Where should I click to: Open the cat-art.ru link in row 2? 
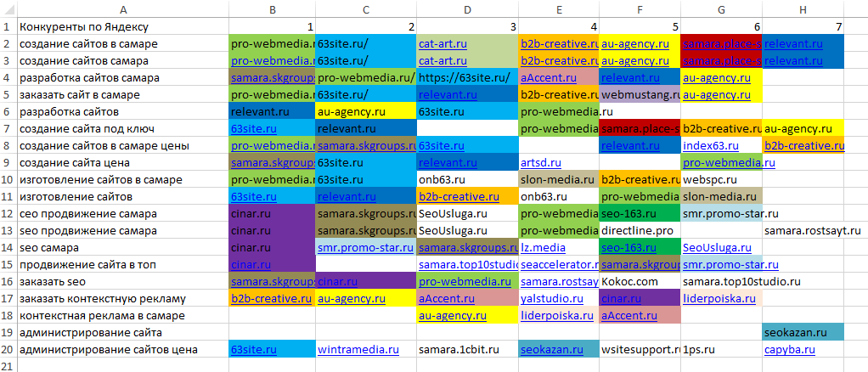tap(442, 43)
